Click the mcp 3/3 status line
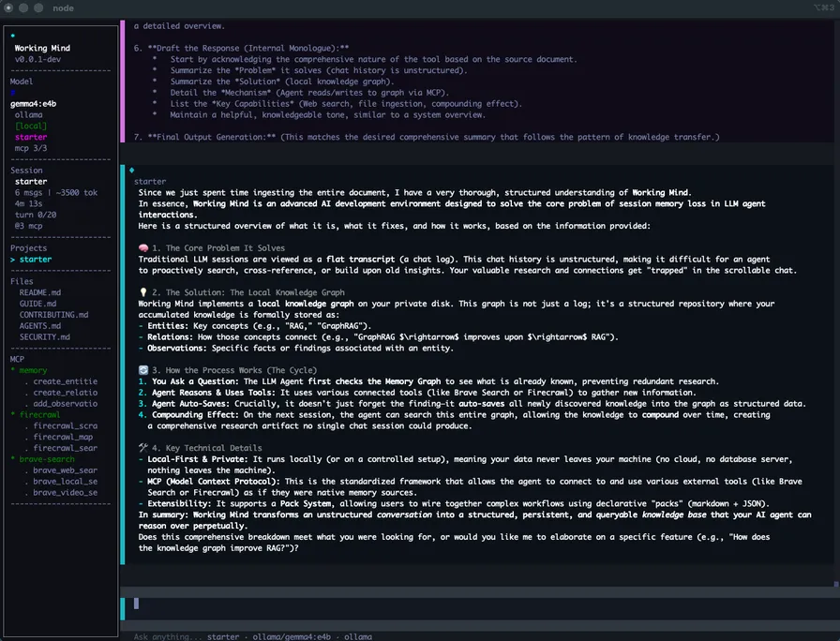 pos(31,148)
